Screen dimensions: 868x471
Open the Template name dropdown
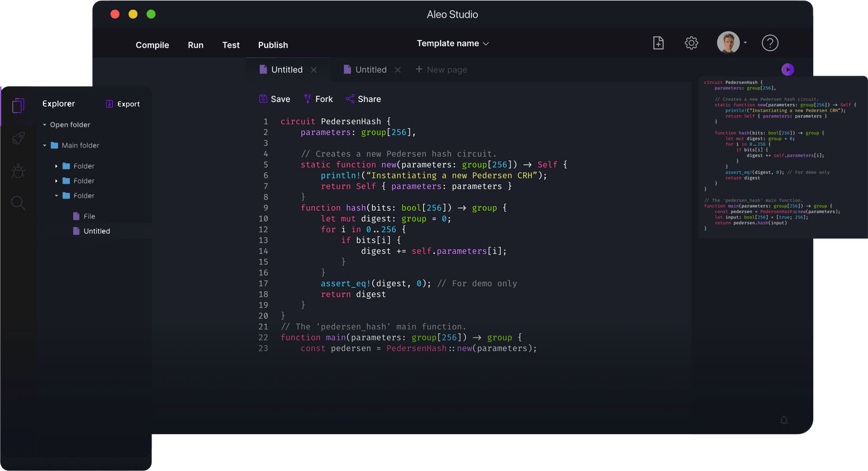pos(452,43)
